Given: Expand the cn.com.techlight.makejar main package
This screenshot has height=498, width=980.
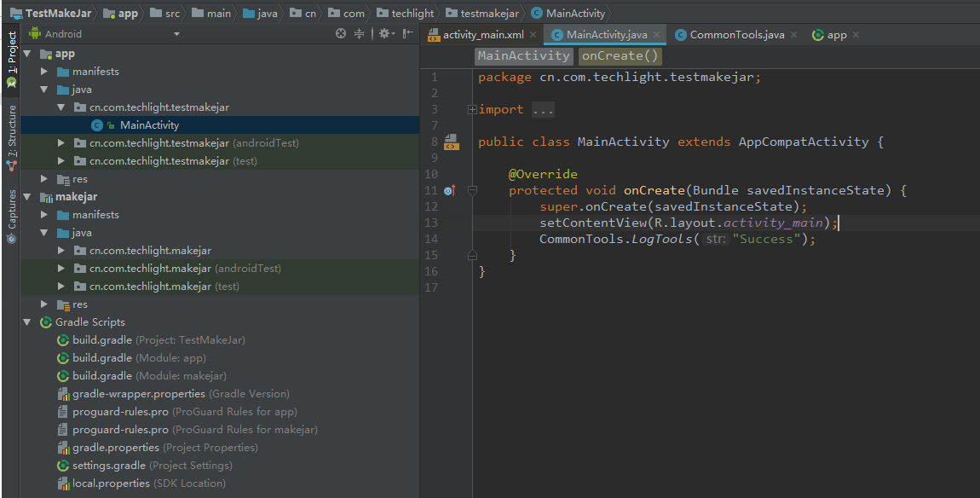Looking at the screenshot, I should (x=61, y=250).
